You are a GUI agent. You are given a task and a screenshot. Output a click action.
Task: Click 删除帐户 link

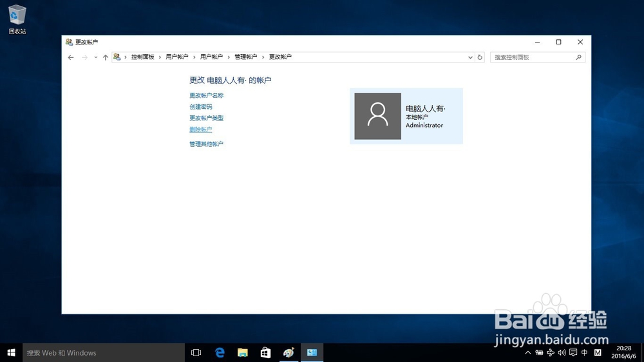[201, 129]
